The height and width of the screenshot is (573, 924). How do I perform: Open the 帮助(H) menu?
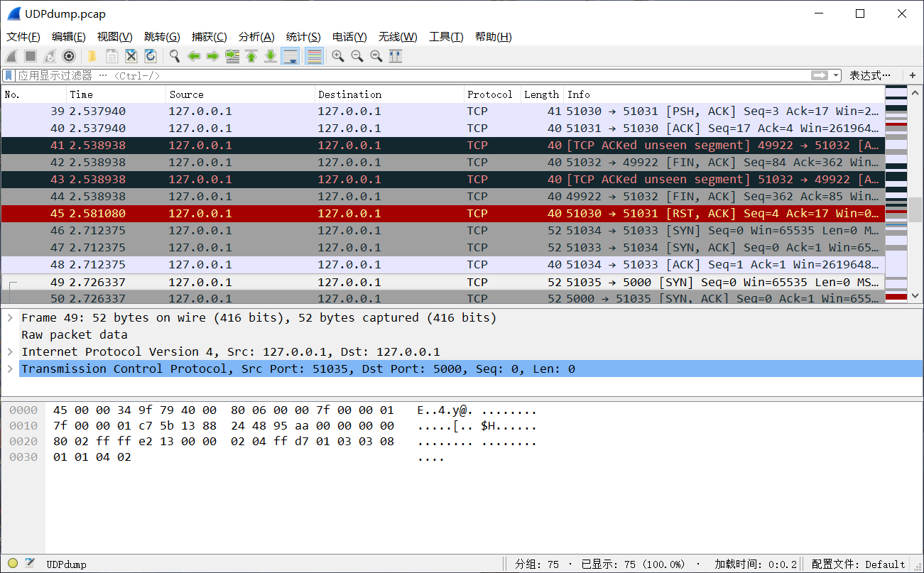click(493, 37)
